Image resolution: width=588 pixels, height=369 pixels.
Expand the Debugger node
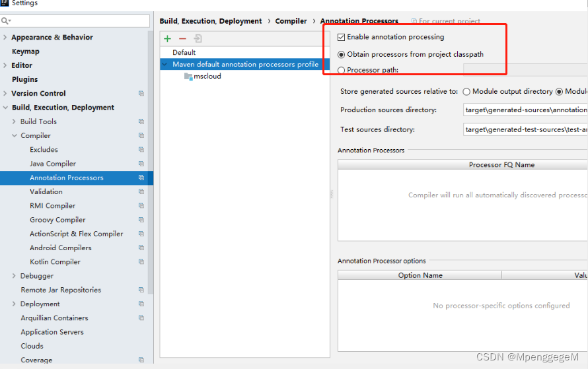click(x=14, y=276)
